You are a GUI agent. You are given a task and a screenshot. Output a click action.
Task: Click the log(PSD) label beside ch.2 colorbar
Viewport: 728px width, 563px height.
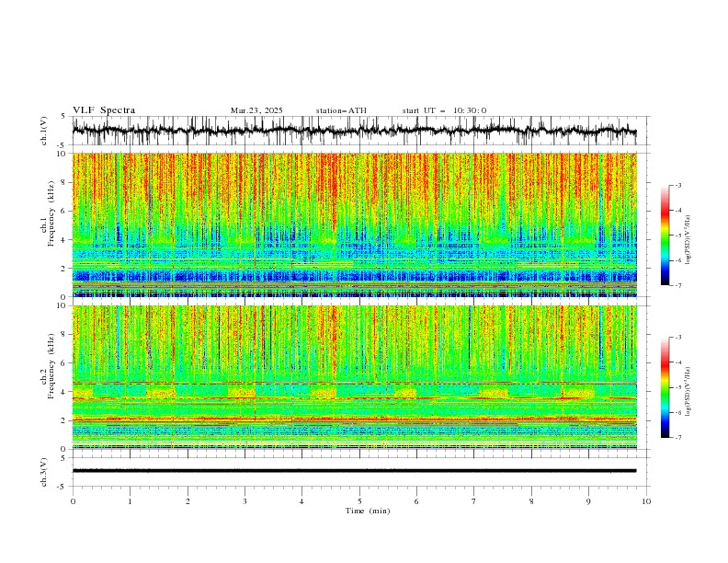(x=688, y=391)
